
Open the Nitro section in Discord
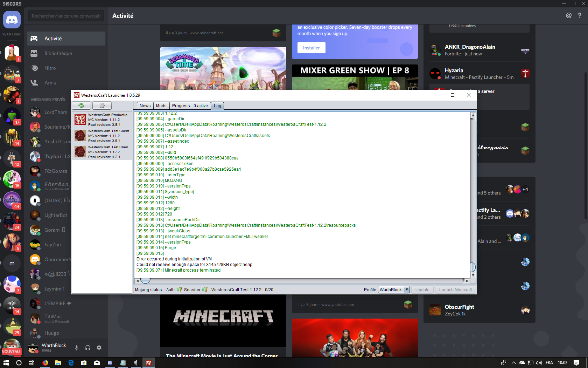click(x=66, y=68)
